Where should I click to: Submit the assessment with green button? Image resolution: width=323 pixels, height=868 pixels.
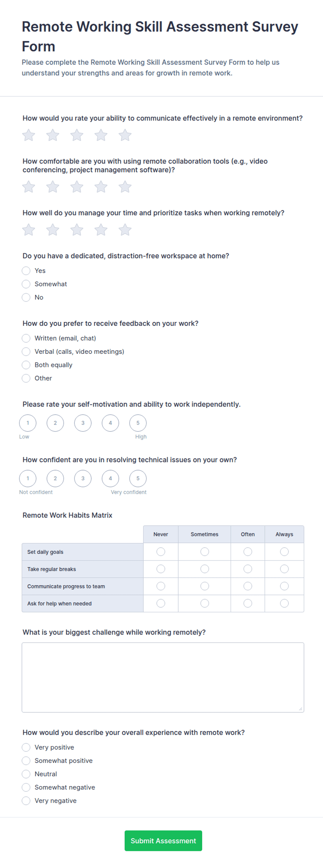(x=163, y=841)
